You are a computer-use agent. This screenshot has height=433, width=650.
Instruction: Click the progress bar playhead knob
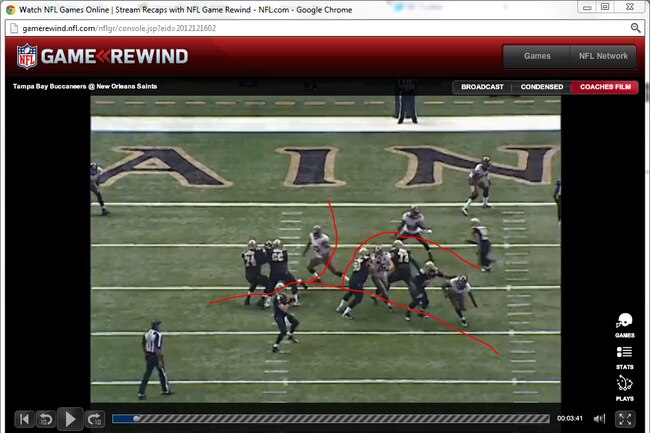pyautogui.click(x=136, y=419)
